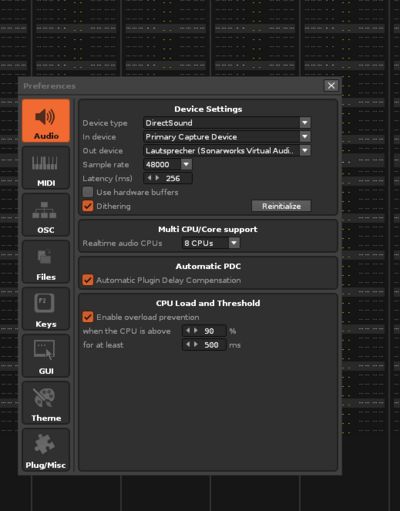Expand Realtime audio CPUs dropdown
Image resolution: width=400 pixels, height=511 pixels.
[x=234, y=243]
